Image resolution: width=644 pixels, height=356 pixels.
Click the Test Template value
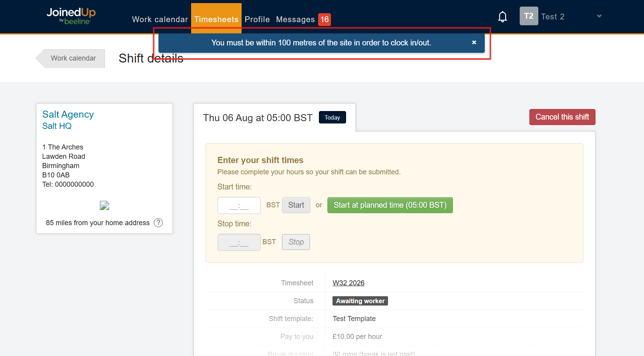click(354, 319)
